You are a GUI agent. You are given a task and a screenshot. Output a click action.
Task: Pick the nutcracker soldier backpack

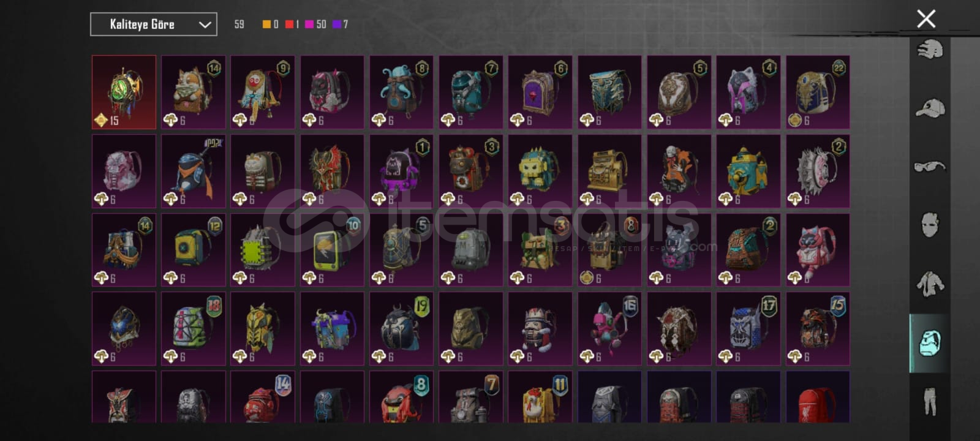(x=540, y=328)
